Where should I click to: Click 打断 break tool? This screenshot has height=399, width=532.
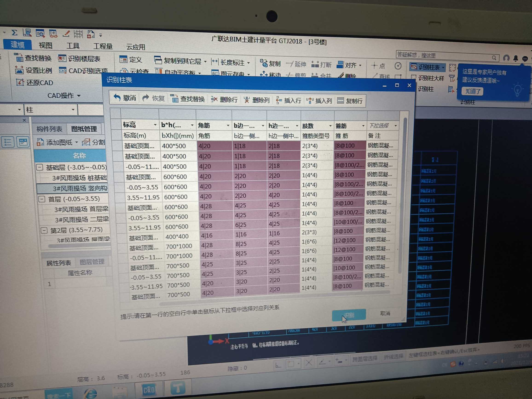coord(321,64)
